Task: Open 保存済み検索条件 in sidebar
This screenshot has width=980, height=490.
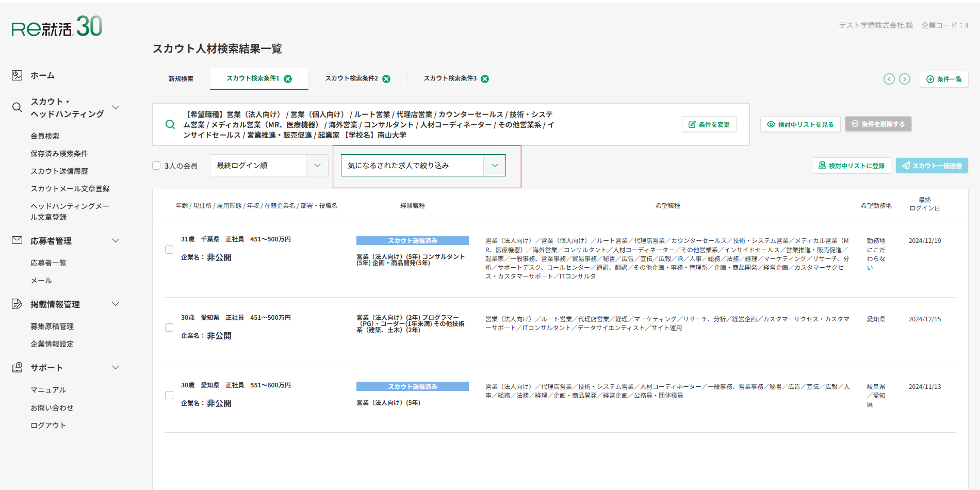Action: tap(59, 154)
